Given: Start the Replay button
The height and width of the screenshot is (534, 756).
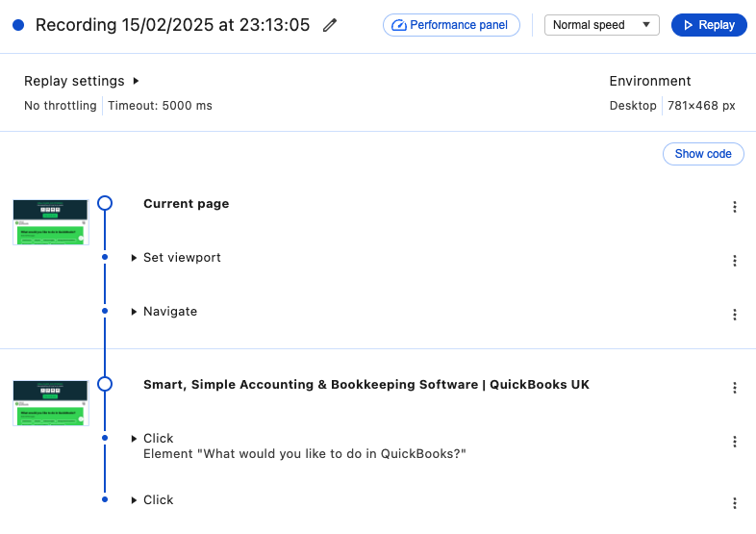Looking at the screenshot, I should [x=709, y=25].
